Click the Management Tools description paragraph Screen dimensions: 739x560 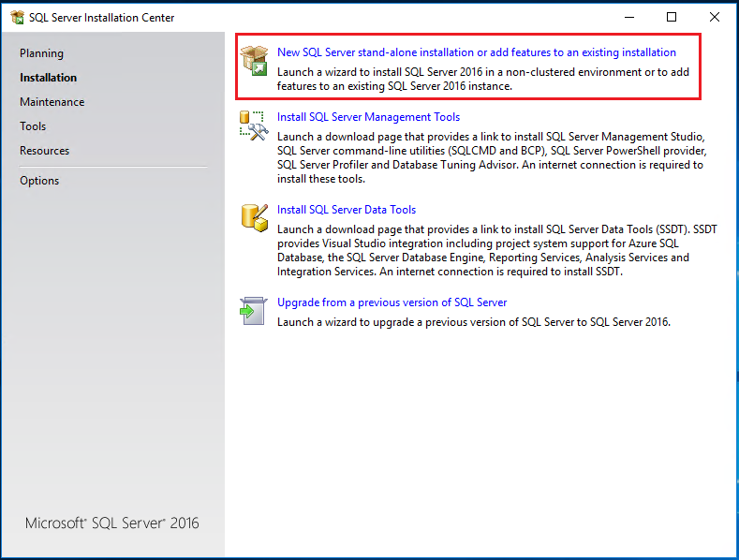pyautogui.click(x=492, y=158)
